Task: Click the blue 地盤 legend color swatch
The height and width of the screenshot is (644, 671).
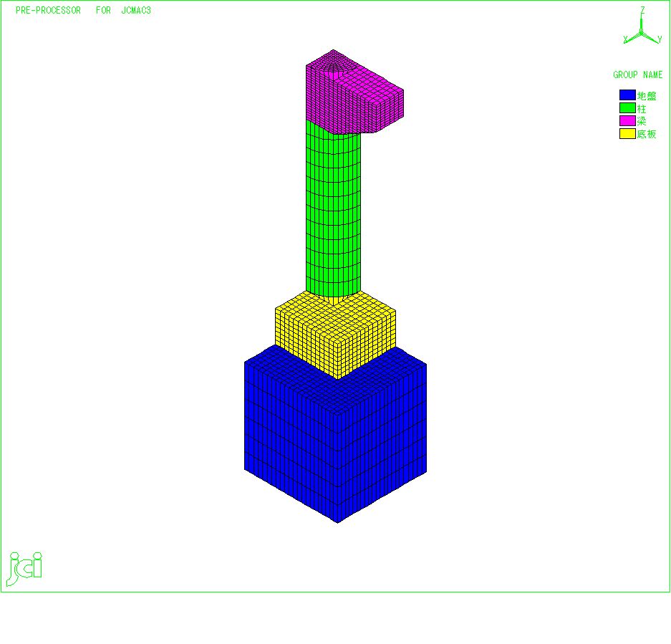Action: point(627,95)
